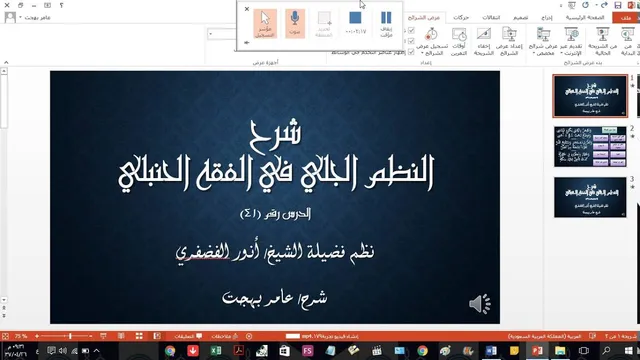Switch to the Design tab
Viewport: 640px width, 360px height.
coord(520,18)
